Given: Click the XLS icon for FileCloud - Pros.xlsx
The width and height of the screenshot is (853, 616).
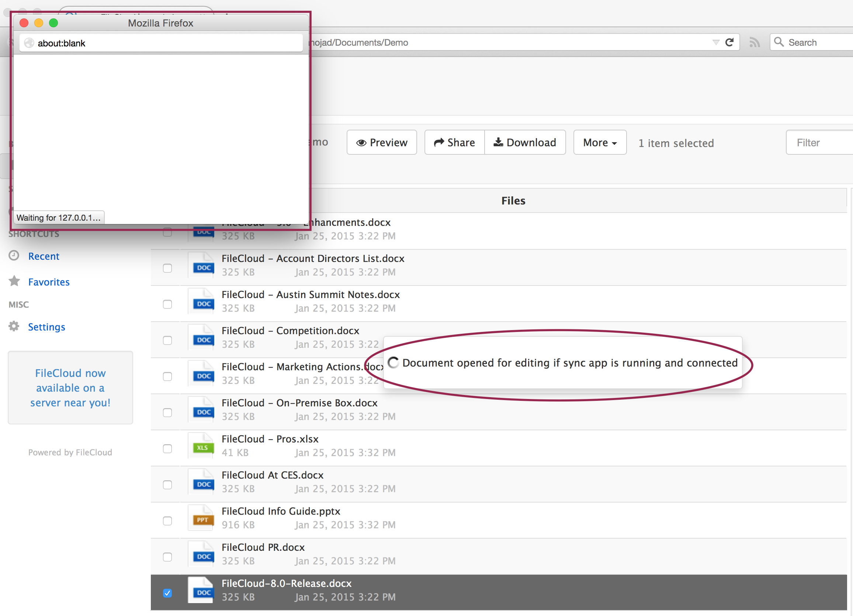Looking at the screenshot, I should [x=203, y=447].
